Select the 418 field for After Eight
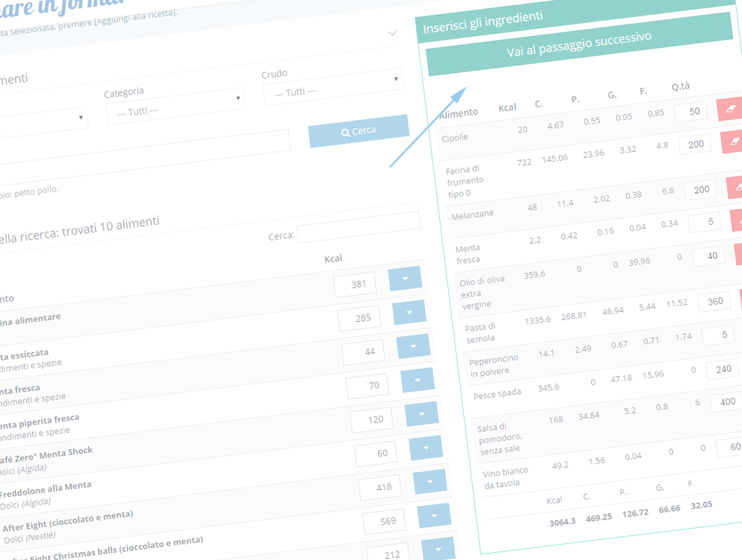The width and height of the screenshot is (742, 560). tap(381, 487)
